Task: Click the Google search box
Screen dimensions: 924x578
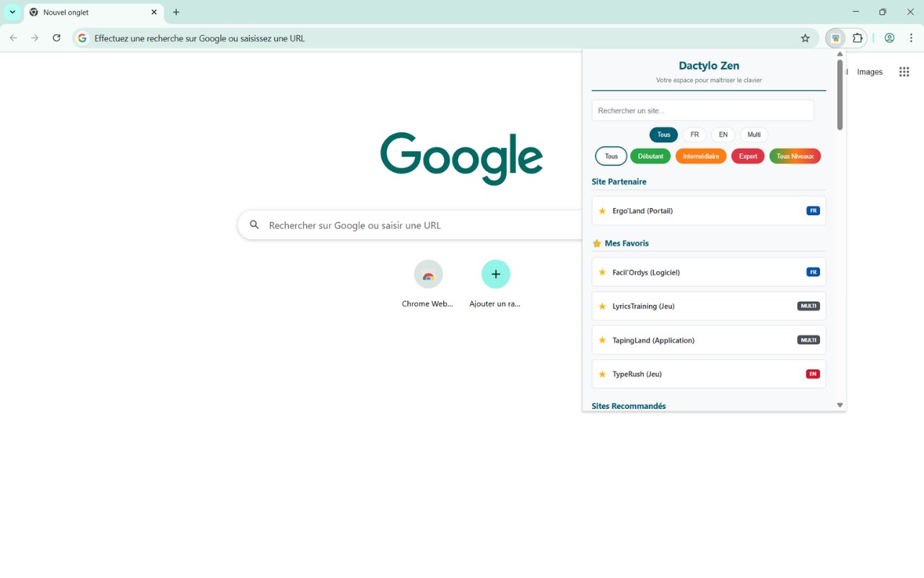Action: (411, 225)
